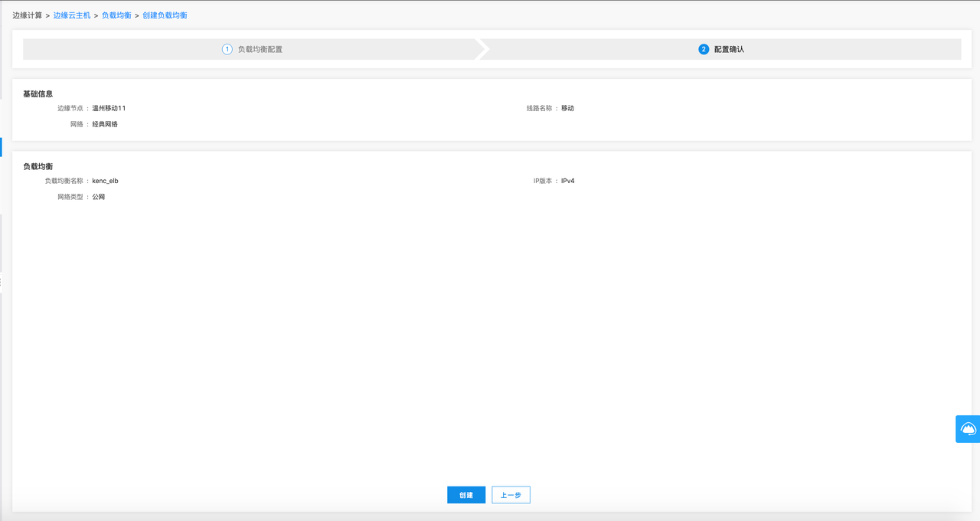
Task: Open 负载均衡 breadcrumb link
Action: [x=116, y=15]
